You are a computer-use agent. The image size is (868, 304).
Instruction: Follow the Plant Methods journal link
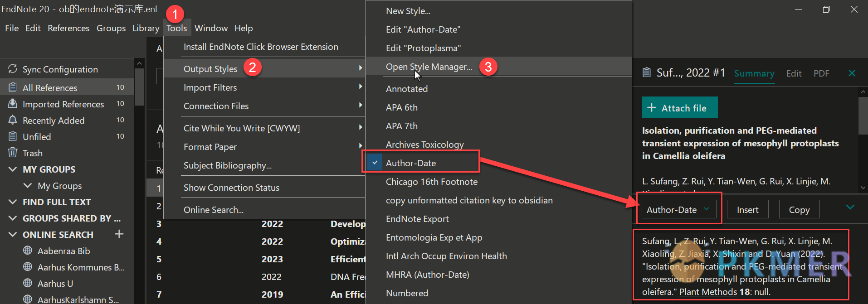[x=708, y=292]
